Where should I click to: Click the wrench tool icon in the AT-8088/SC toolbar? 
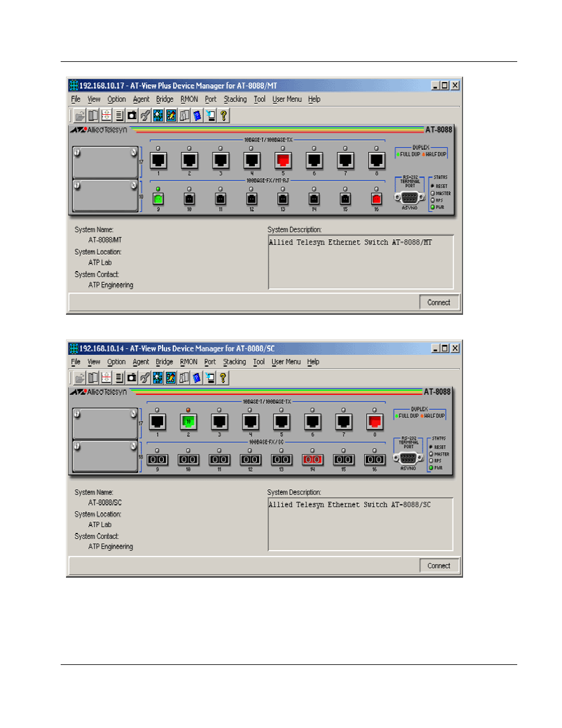[145, 378]
